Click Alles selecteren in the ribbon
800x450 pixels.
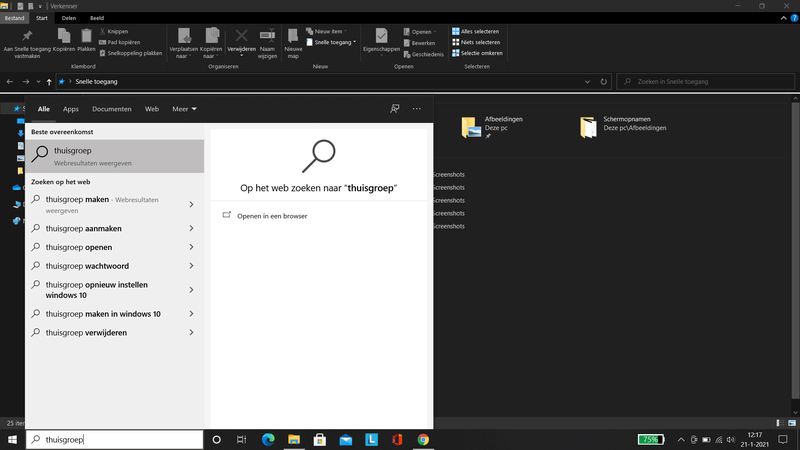click(474, 31)
